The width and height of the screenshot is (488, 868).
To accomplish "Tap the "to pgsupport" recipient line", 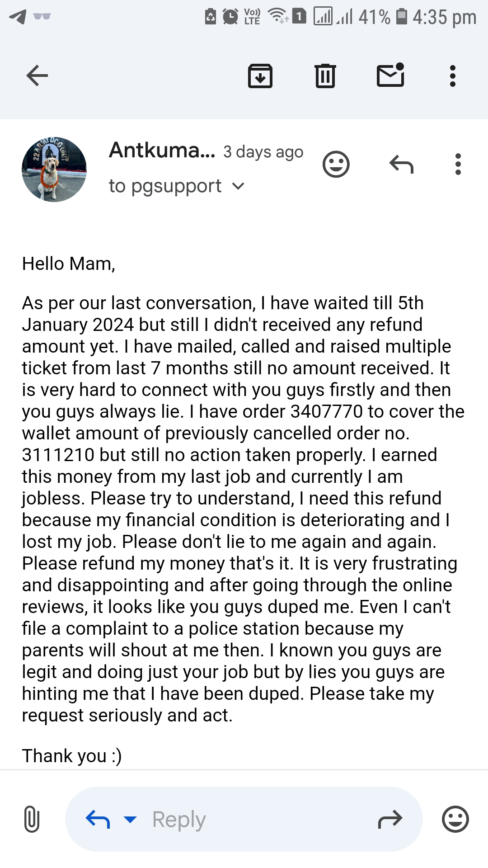I will pyautogui.click(x=165, y=186).
